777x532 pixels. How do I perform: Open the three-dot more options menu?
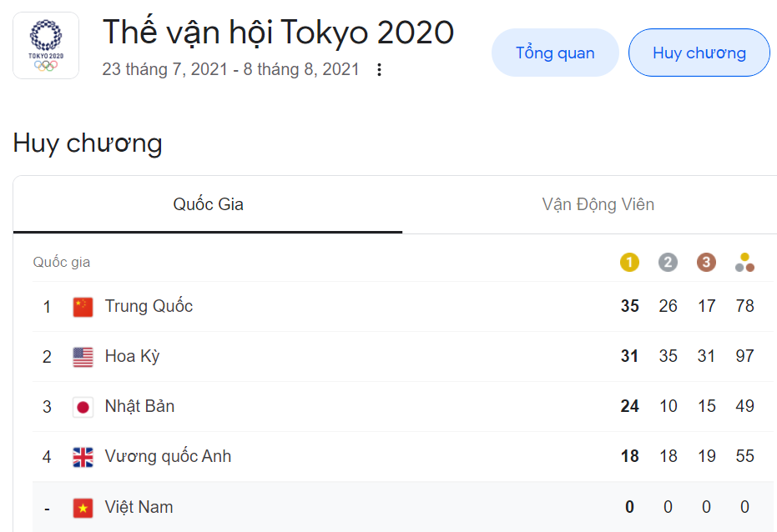tap(379, 70)
